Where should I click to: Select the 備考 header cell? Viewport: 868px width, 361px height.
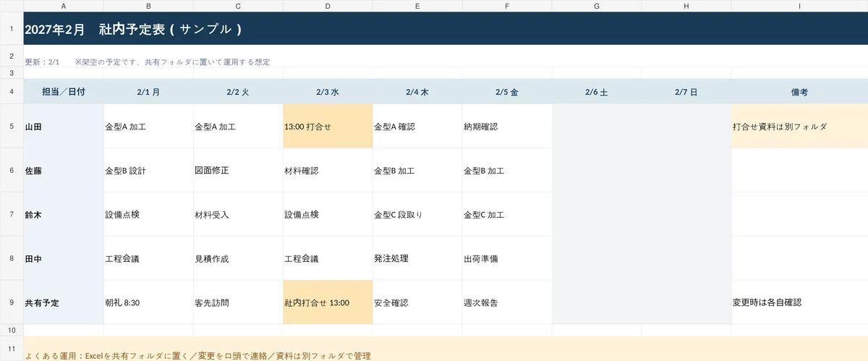click(799, 92)
